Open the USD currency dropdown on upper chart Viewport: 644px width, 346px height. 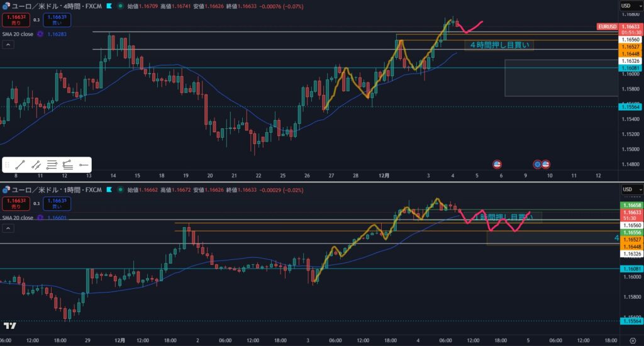pyautogui.click(x=629, y=6)
